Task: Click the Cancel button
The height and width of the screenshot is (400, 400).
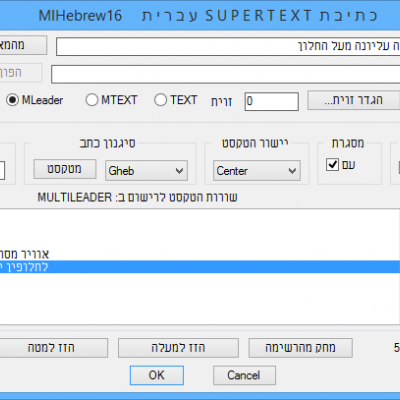Action: coord(244,375)
